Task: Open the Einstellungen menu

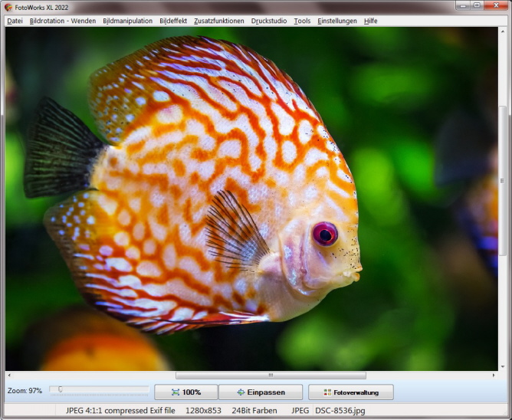Action: 337,21
